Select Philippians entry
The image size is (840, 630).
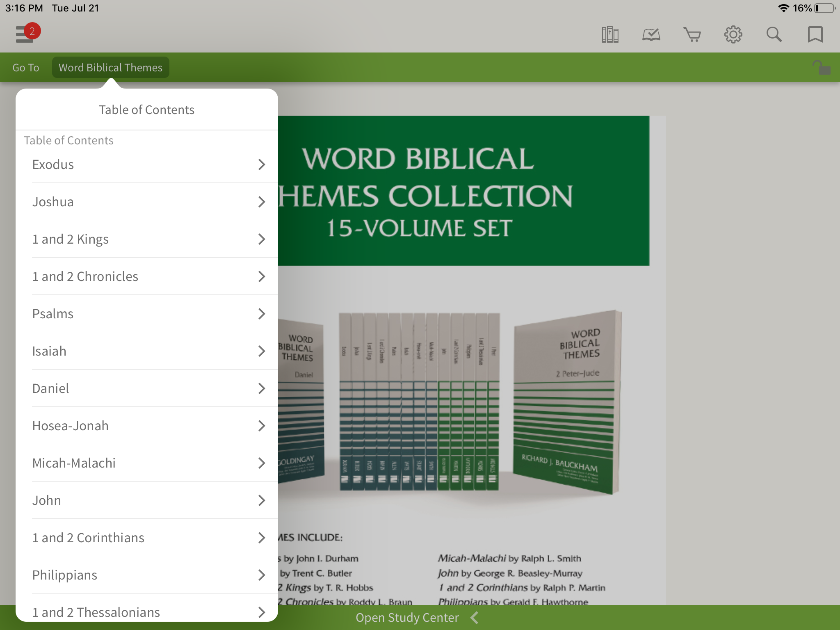coord(147,575)
